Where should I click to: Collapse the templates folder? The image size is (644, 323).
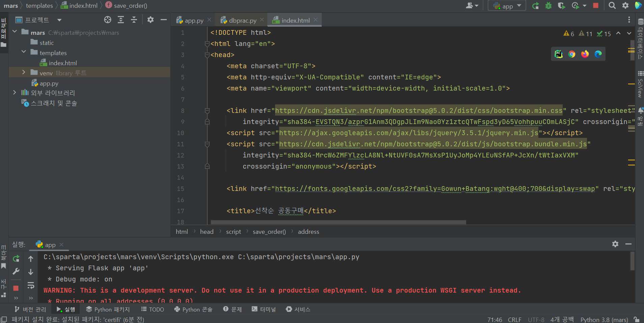pos(24,52)
